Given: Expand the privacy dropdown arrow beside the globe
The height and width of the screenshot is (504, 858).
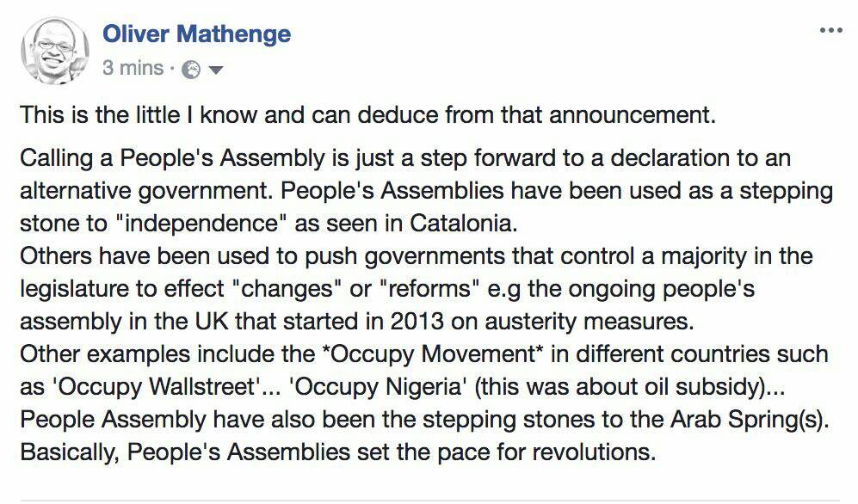Looking at the screenshot, I should pos(215,71).
